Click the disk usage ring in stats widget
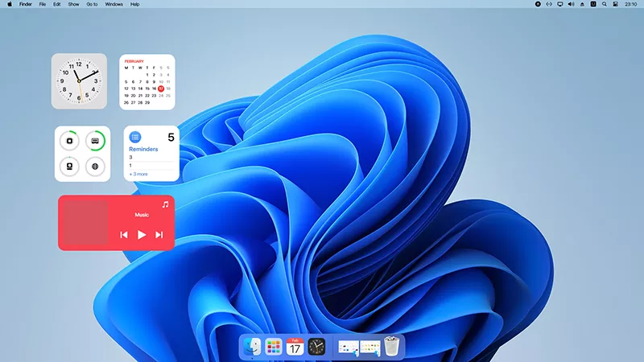Image resolution: width=644 pixels, height=362 pixels. tap(69, 167)
